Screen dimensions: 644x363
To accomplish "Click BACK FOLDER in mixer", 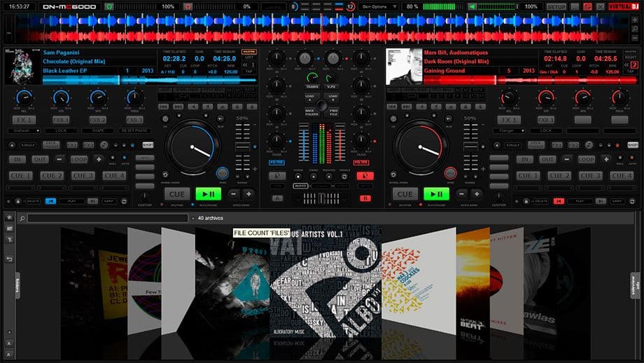I will [x=311, y=112].
